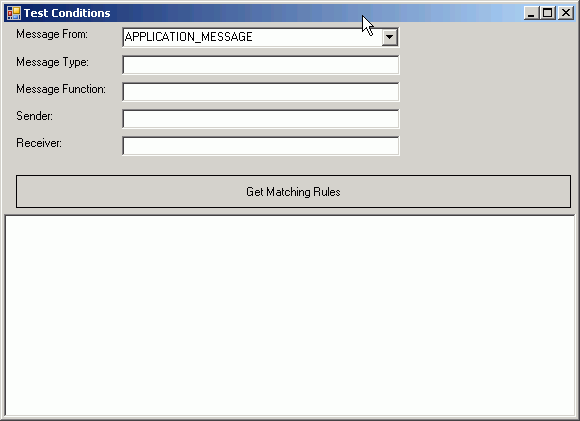Minimize the Test Conditions window
The height and width of the screenshot is (421, 580).
[x=531, y=13]
